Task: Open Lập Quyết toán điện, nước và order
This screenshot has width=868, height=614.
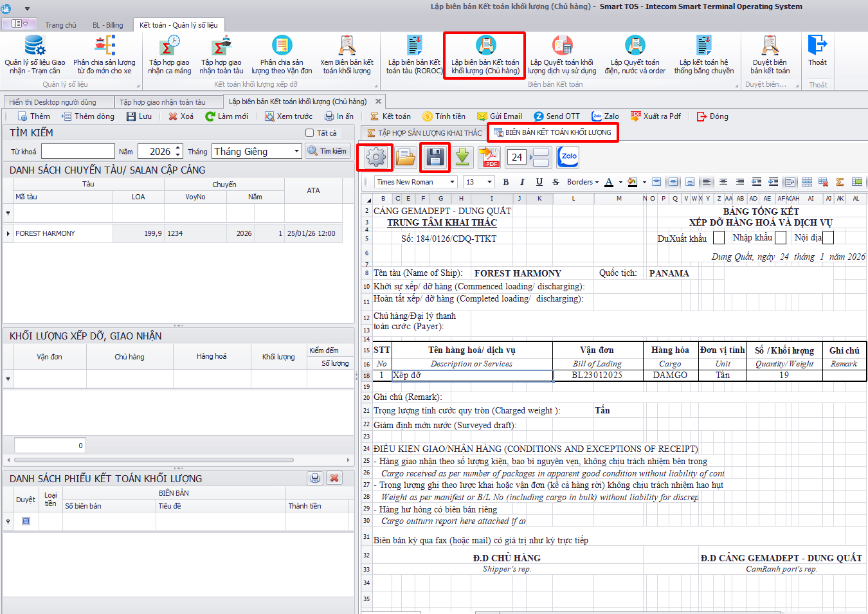Action: point(635,58)
